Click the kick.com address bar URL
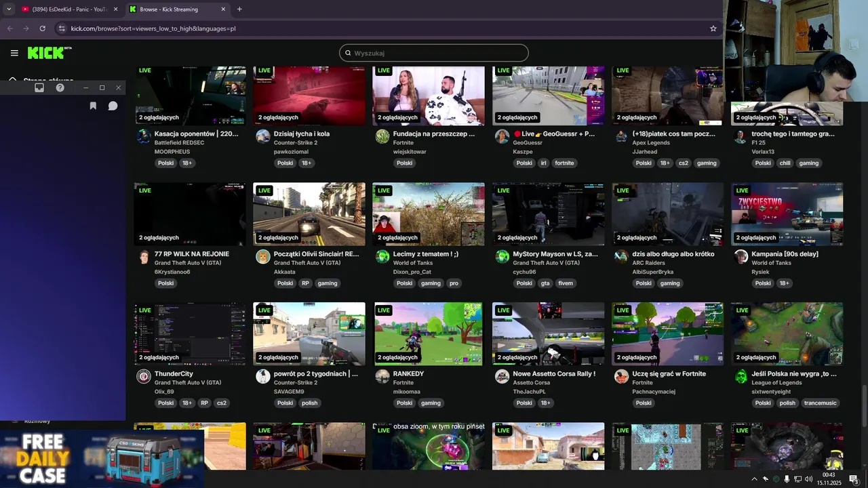 tap(153, 28)
